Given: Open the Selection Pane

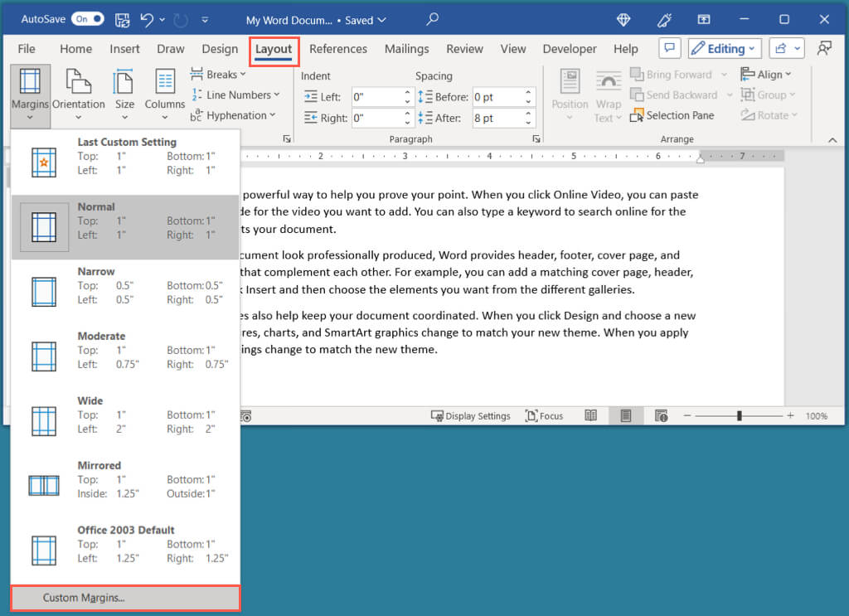Looking at the screenshot, I should (672, 115).
